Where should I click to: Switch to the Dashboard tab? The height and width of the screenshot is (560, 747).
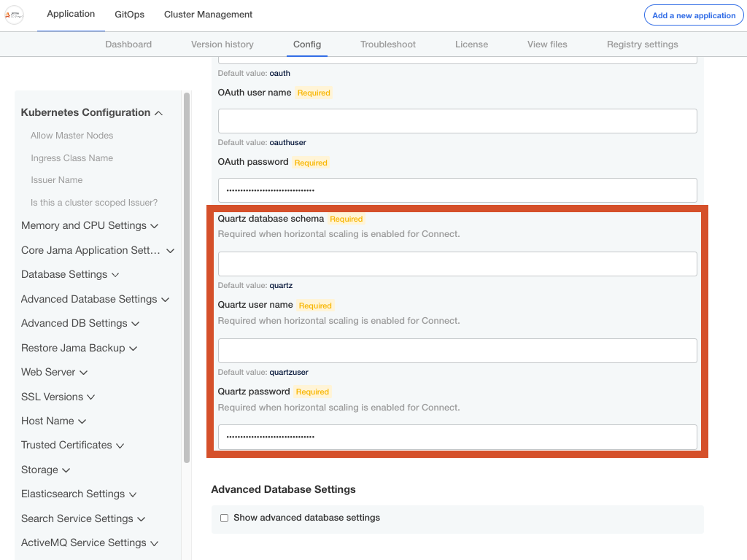click(128, 44)
